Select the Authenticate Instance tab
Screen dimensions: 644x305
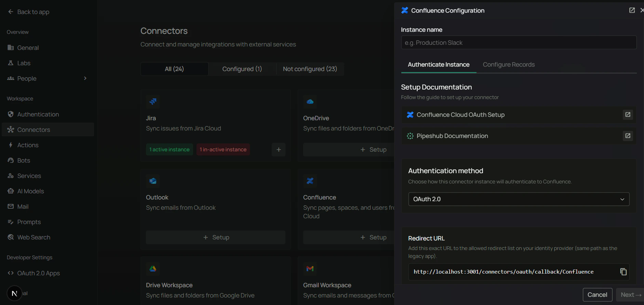[x=439, y=65]
